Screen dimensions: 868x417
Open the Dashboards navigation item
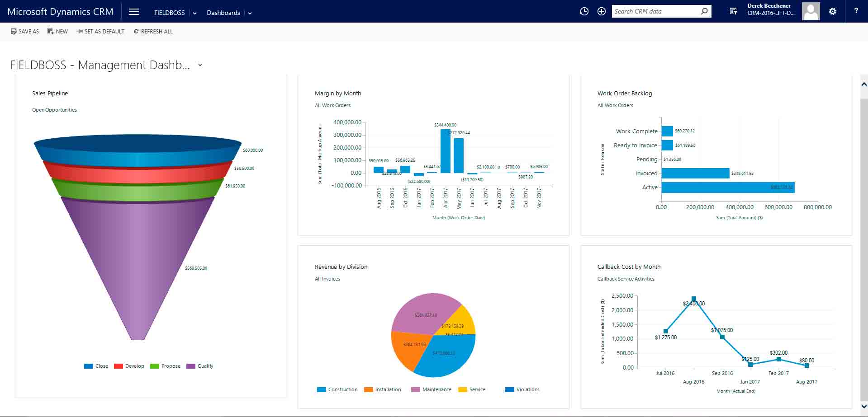coord(223,13)
